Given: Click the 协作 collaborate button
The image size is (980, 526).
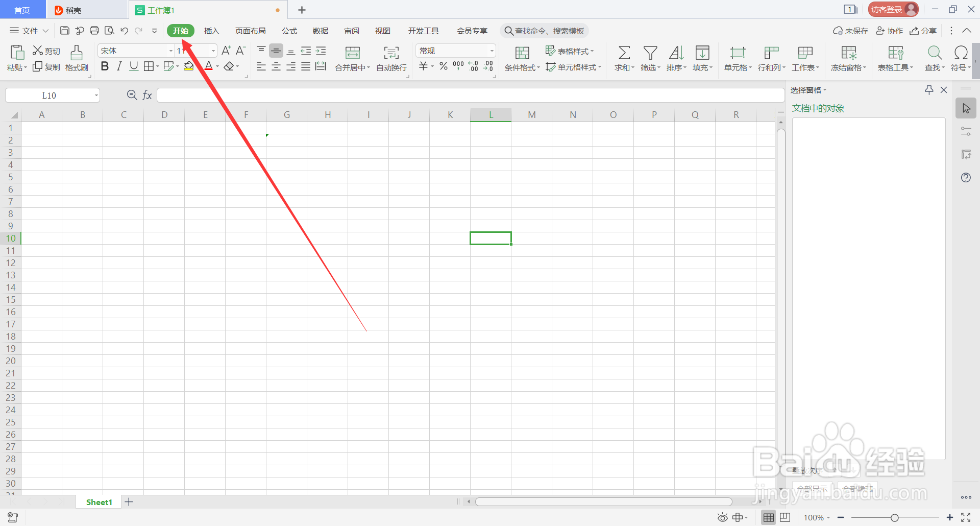Looking at the screenshot, I should (x=889, y=31).
